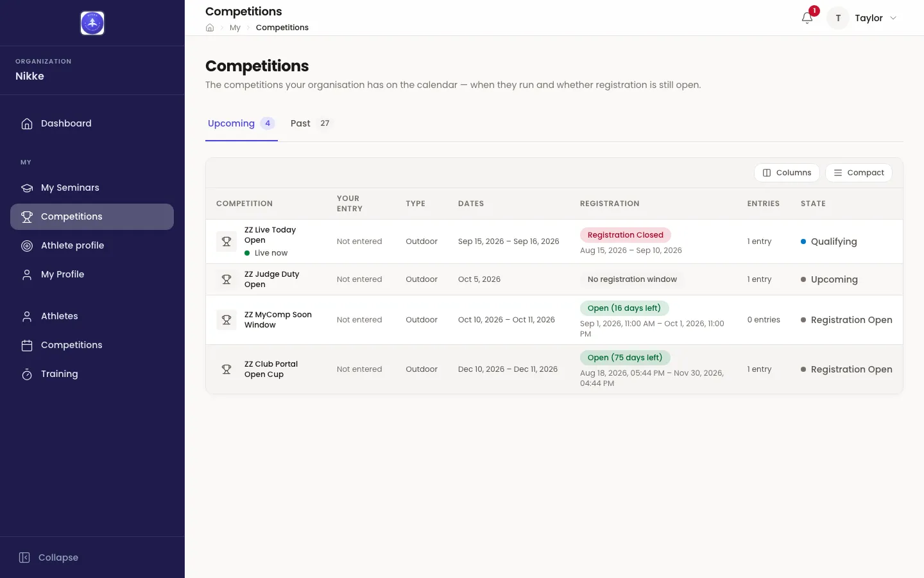
Task: Open the Training section
Action: (92, 374)
